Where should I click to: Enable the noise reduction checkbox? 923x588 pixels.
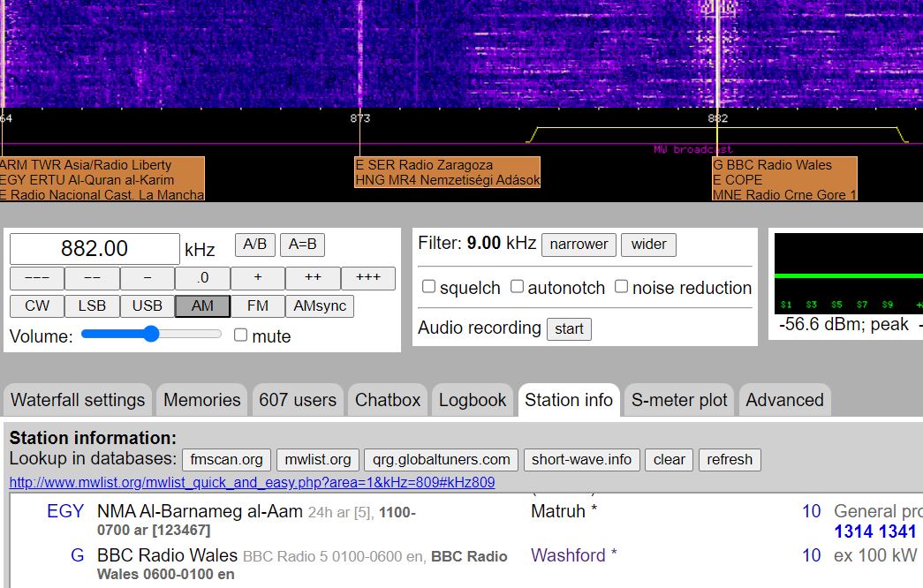[621, 287]
